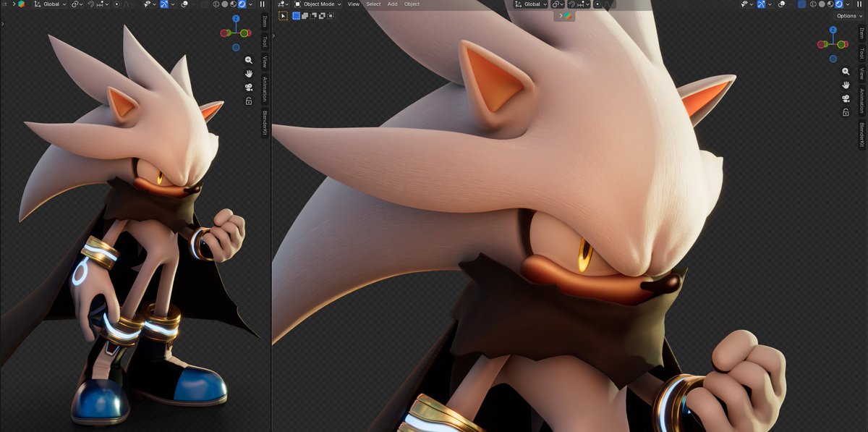Click blue Z axis on left viewport gizmo
Screen dimensions: 868x432
[x=236, y=19]
